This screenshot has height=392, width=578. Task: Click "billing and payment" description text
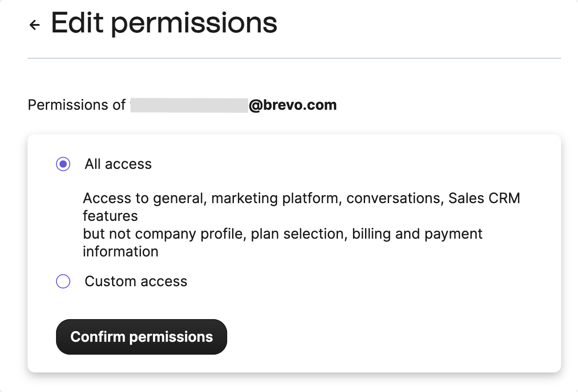[417, 234]
